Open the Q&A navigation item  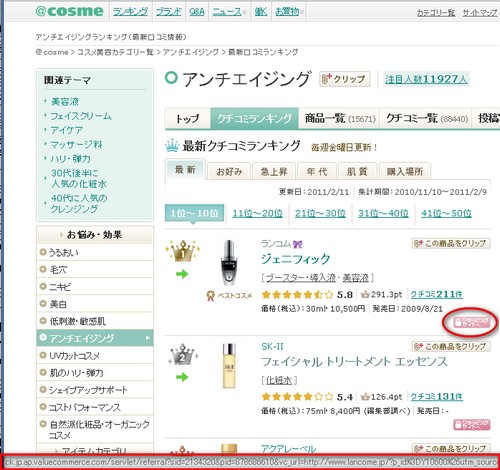197,12
